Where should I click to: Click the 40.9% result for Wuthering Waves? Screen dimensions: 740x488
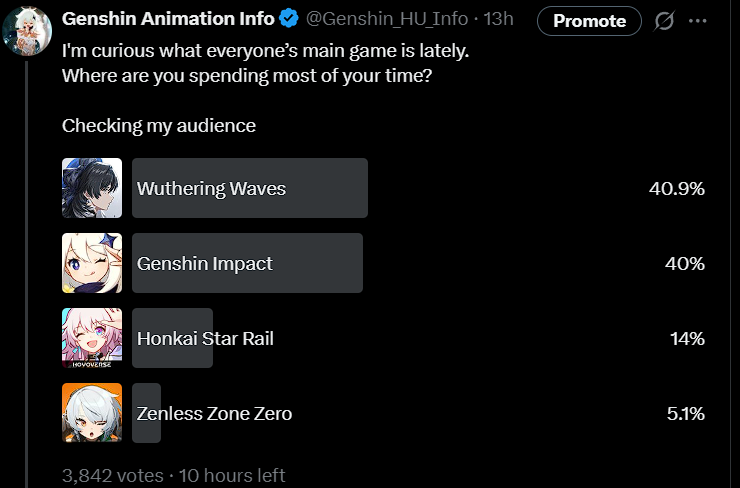click(x=677, y=188)
